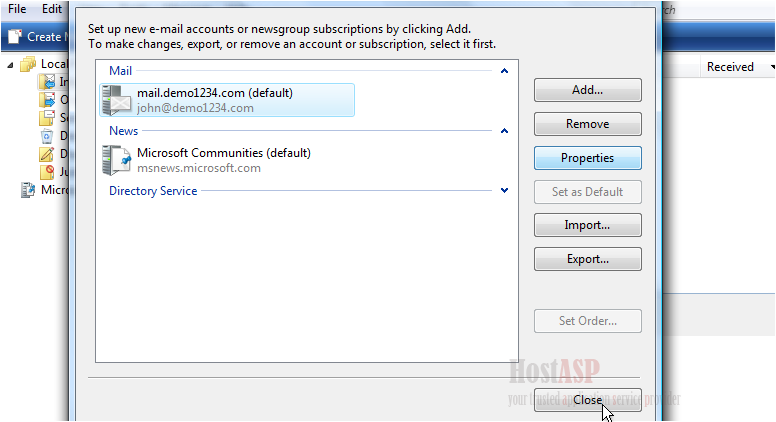This screenshot has height=422, width=776.
Task: Open the Local Folders folder icon
Action: point(28,64)
